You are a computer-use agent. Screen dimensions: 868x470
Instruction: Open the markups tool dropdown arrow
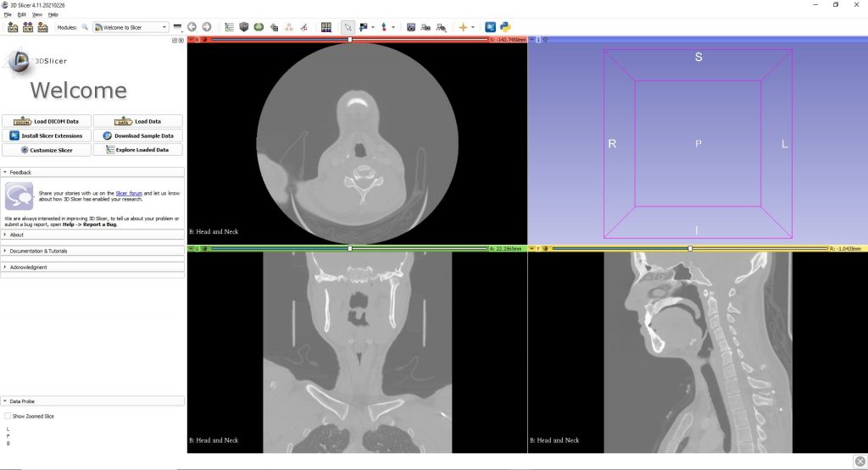(393, 27)
